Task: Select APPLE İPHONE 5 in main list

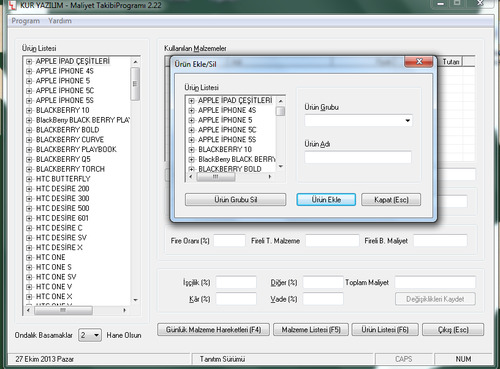Action: tap(63, 81)
